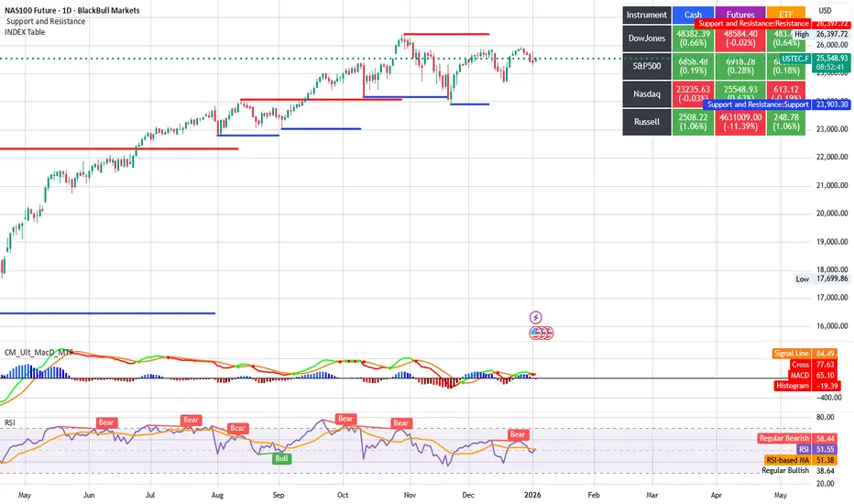Image resolution: width=854 pixels, height=504 pixels.
Task: Click the blue support line below 17,000
Action: tap(107, 312)
